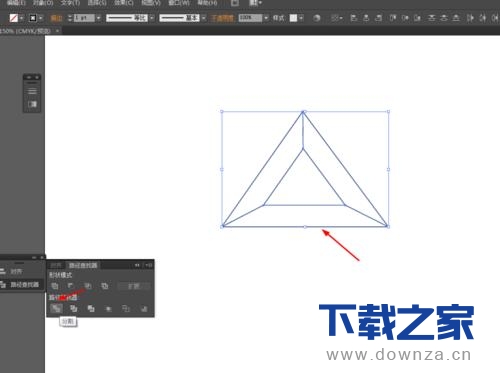The image size is (500, 373).
Task: Click Vertical Distribute Top icon
Action: click(x=432, y=18)
